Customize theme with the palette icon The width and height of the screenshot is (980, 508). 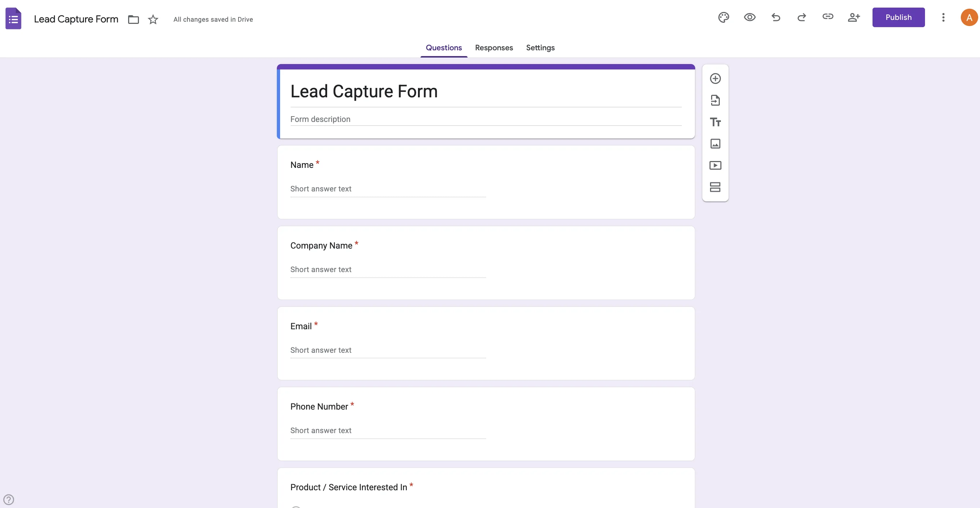(723, 17)
